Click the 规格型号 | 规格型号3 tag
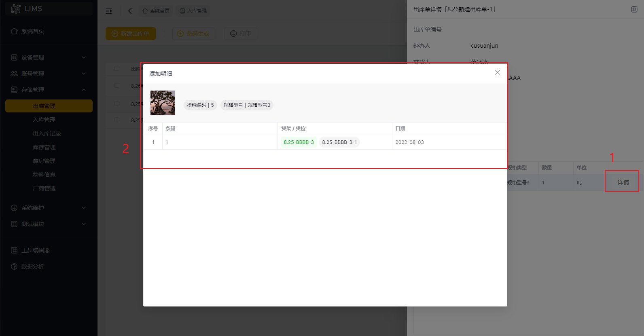 tap(247, 105)
